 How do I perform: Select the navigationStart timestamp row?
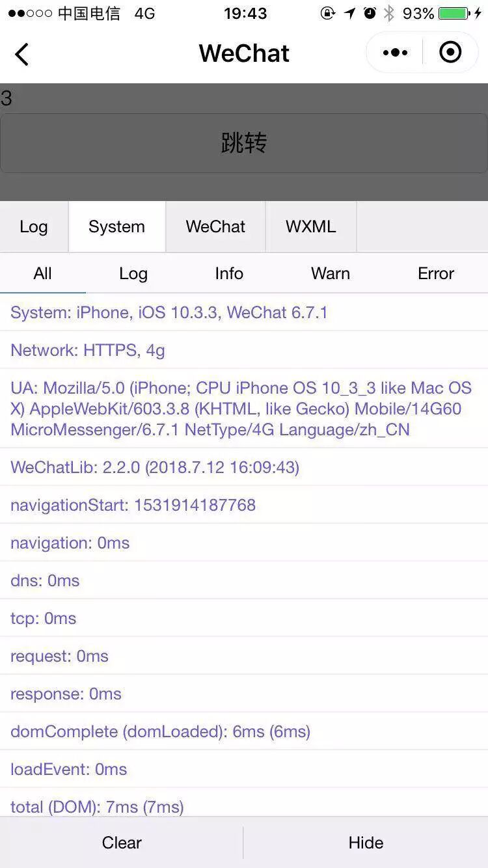pos(244,505)
